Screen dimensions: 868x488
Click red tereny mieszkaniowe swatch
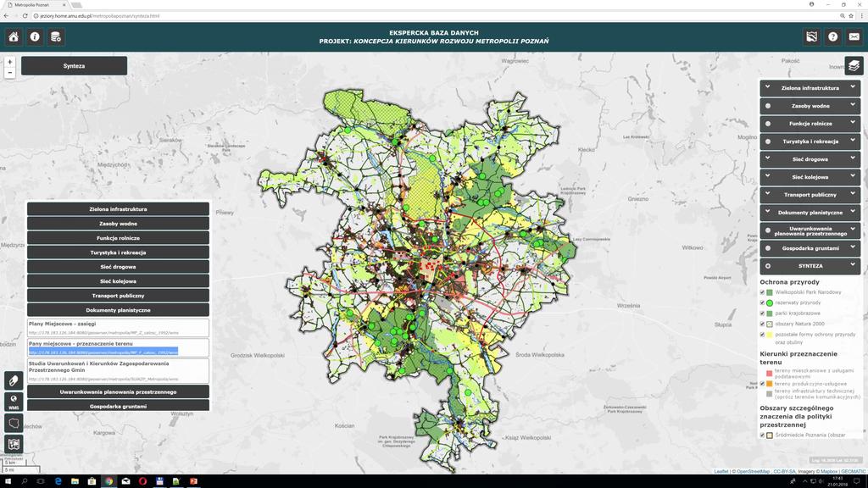[x=769, y=374]
